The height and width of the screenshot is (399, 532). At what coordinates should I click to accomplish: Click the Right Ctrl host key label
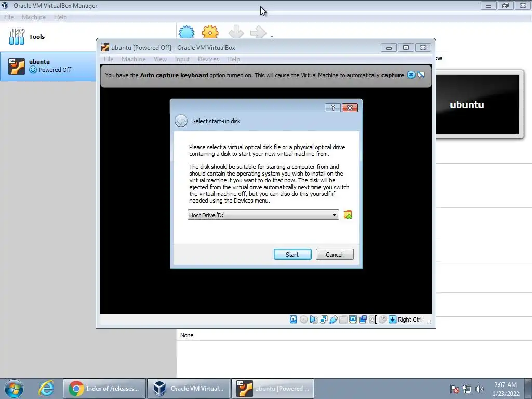410,320
